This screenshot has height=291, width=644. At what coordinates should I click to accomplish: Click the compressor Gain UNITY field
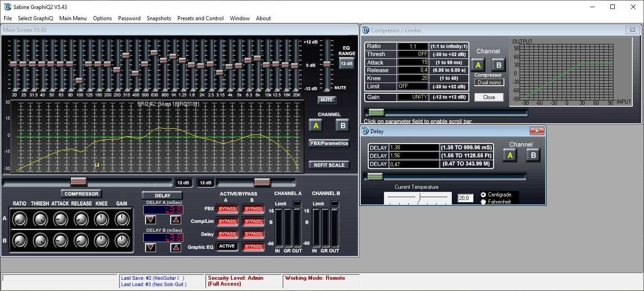tap(412, 97)
